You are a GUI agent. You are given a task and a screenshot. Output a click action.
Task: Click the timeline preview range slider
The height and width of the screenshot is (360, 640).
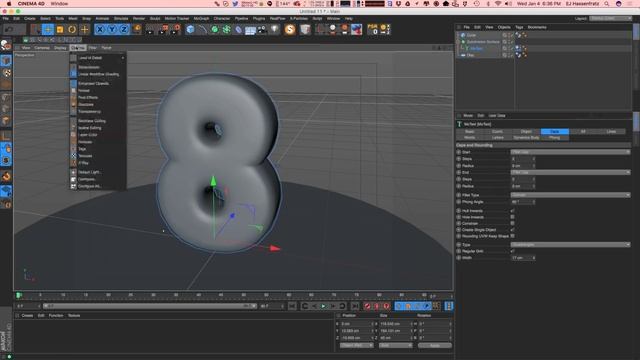click(149, 306)
